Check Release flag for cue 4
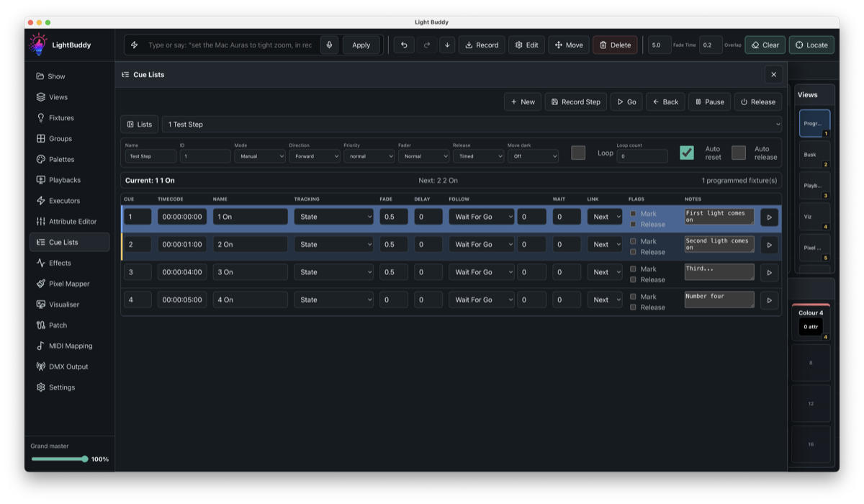The image size is (864, 504). tap(633, 307)
